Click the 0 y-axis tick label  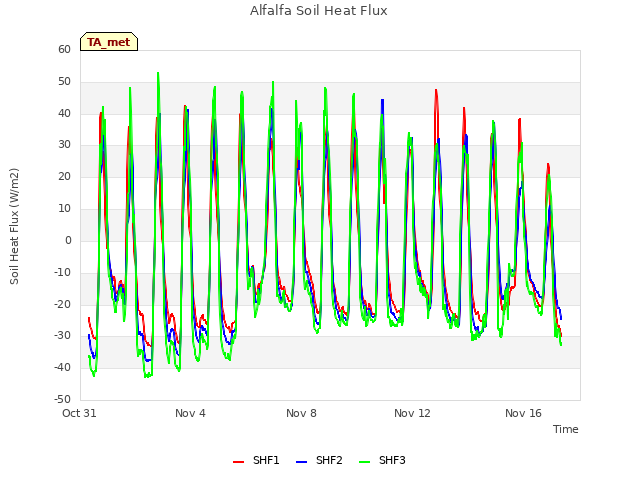point(68,240)
